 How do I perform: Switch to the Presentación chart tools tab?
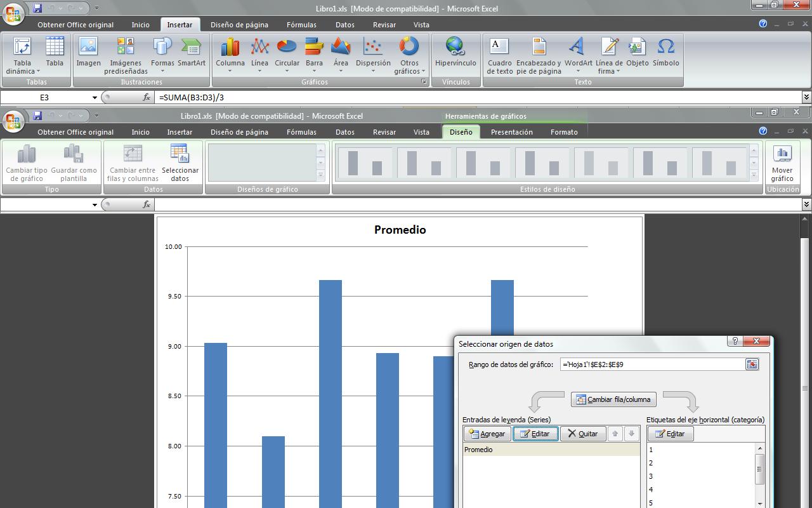pyautogui.click(x=511, y=132)
